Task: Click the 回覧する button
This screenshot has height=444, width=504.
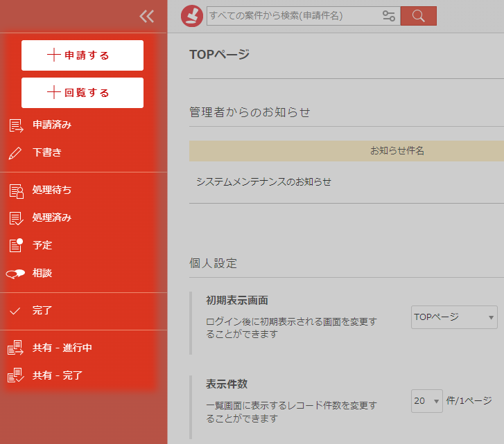Action: pos(82,93)
